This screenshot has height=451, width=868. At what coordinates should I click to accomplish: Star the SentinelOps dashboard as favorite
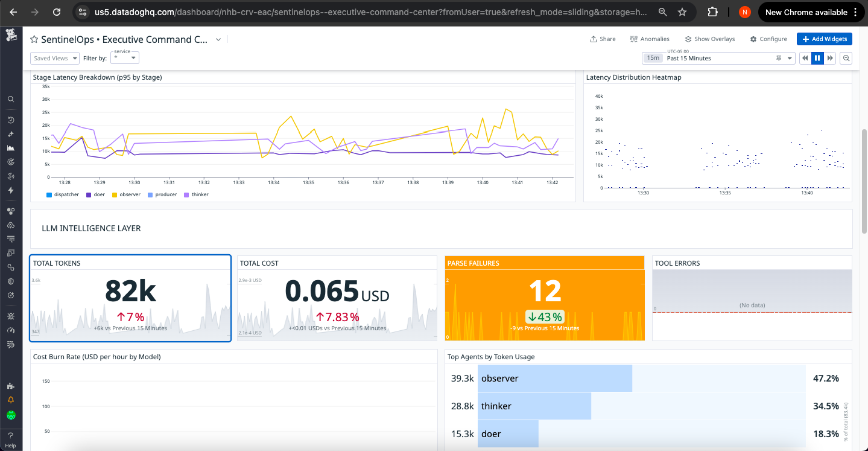[x=34, y=39]
